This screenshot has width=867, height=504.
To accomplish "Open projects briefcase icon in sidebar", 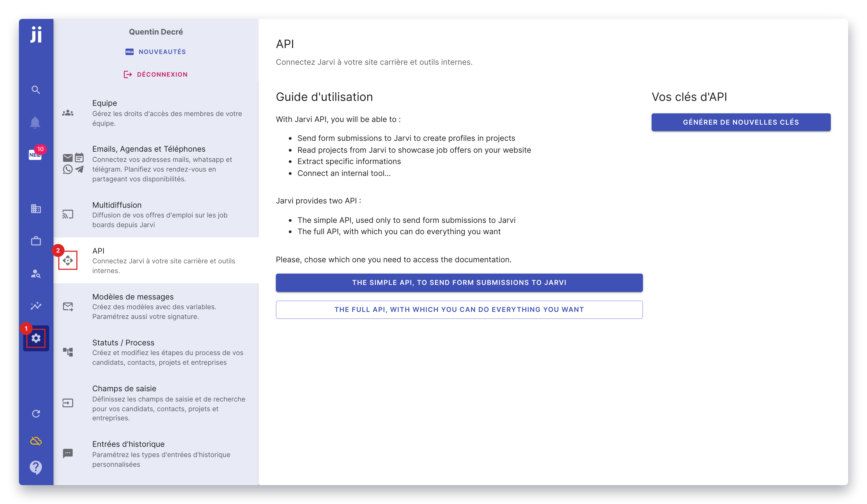I will pos(36,241).
